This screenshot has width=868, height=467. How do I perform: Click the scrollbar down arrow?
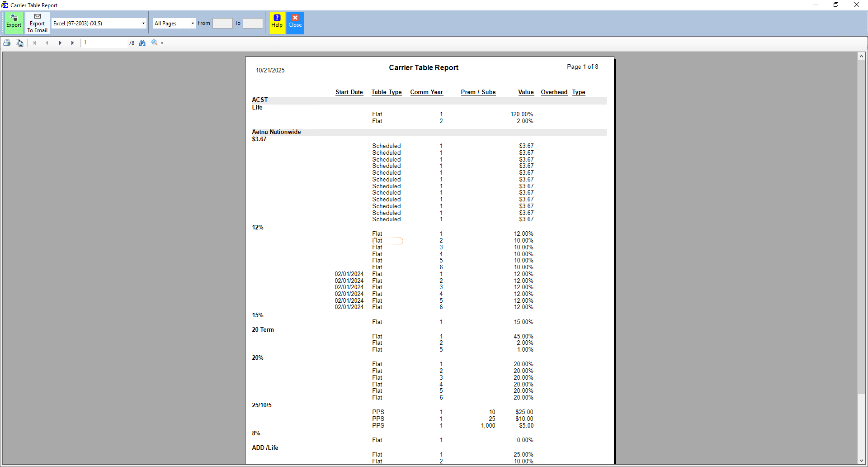pyautogui.click(x=862, y=461)
